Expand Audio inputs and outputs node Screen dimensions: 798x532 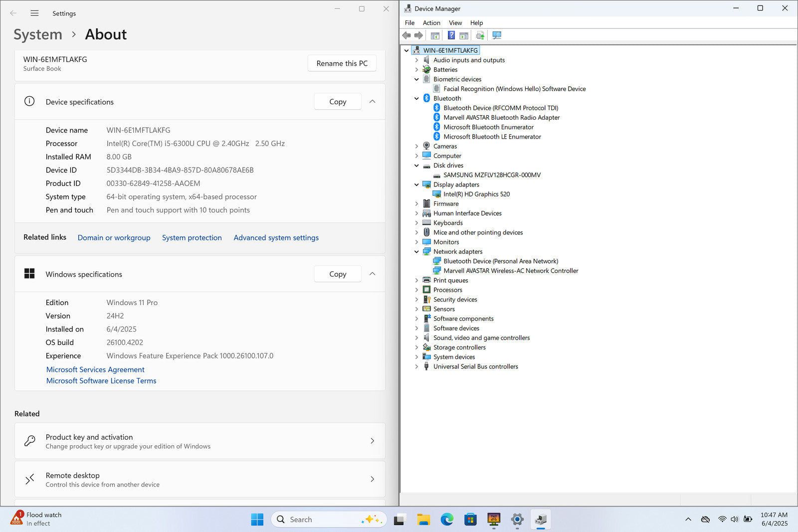(417, 60)
